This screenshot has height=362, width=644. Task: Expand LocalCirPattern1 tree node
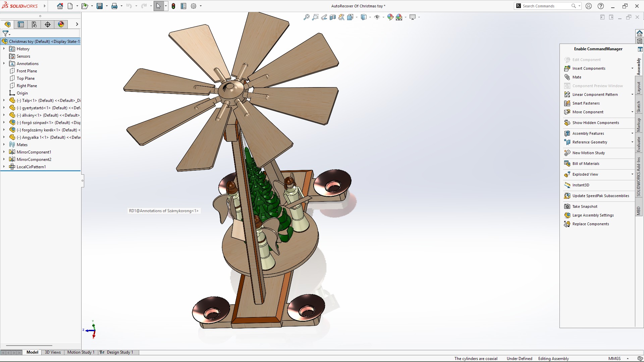pos(4,167)
